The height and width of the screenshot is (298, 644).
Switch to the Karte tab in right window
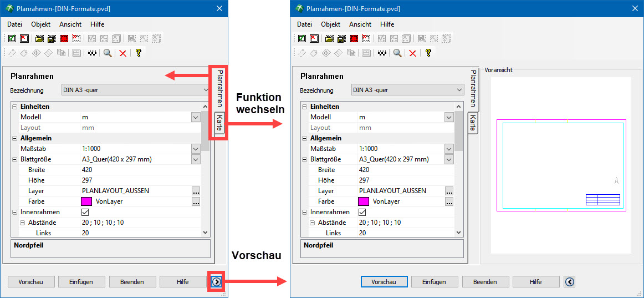(472, 123)
